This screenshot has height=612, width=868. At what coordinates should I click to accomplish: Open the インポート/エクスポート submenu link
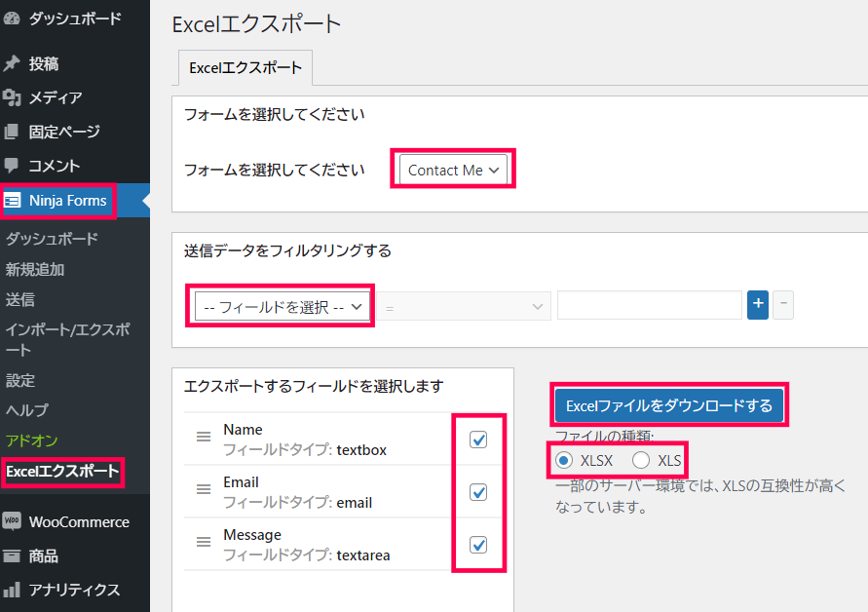point(67,339)
